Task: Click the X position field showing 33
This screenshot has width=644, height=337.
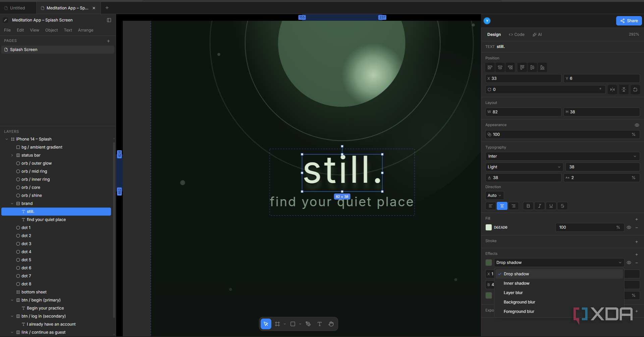Action: coord(523,78)
